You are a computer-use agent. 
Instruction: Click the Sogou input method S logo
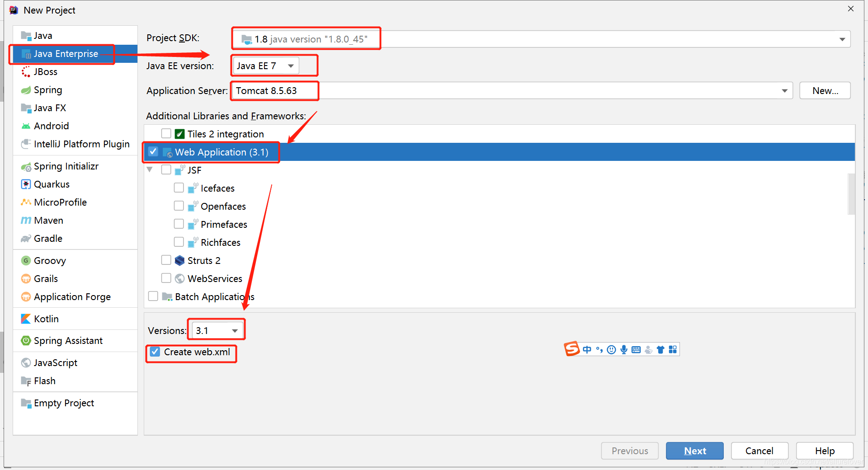[572, 349]
